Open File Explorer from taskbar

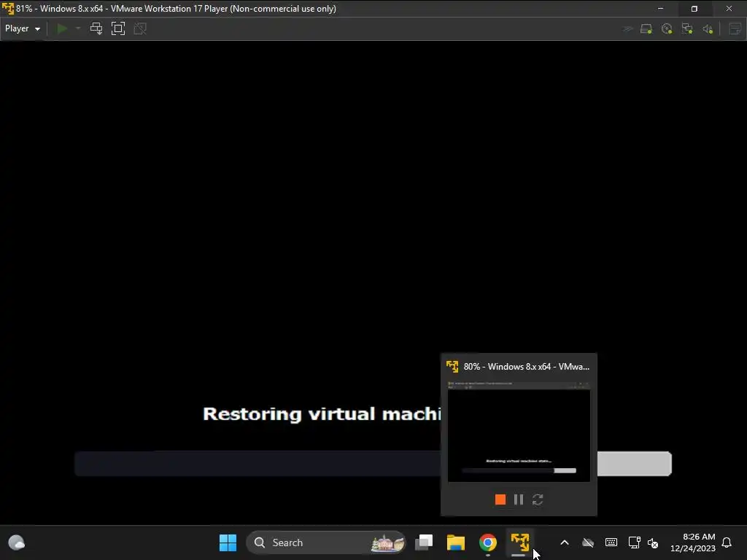click(x=456, y=542)
